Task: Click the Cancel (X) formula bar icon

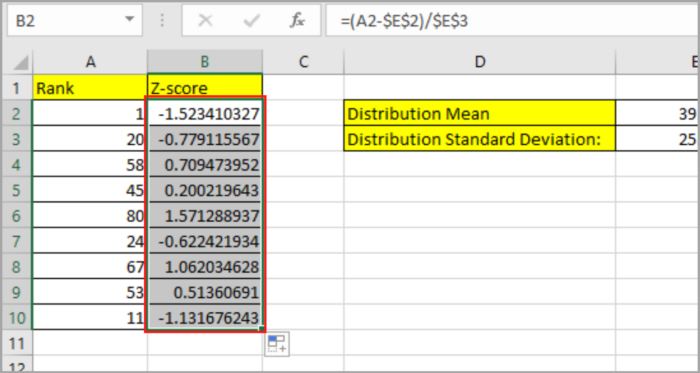Action: tap(205, 21)
